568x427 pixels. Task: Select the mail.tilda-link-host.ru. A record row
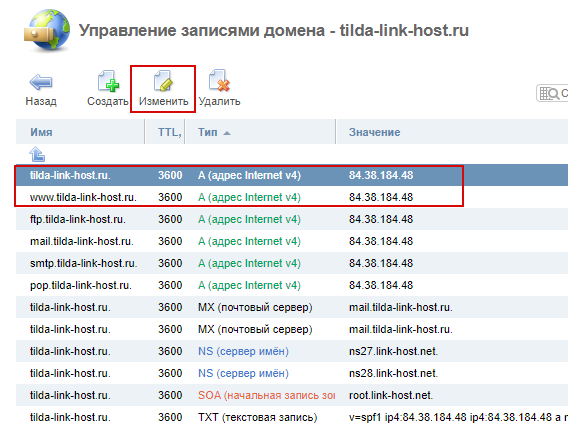[x=292, y=241]
